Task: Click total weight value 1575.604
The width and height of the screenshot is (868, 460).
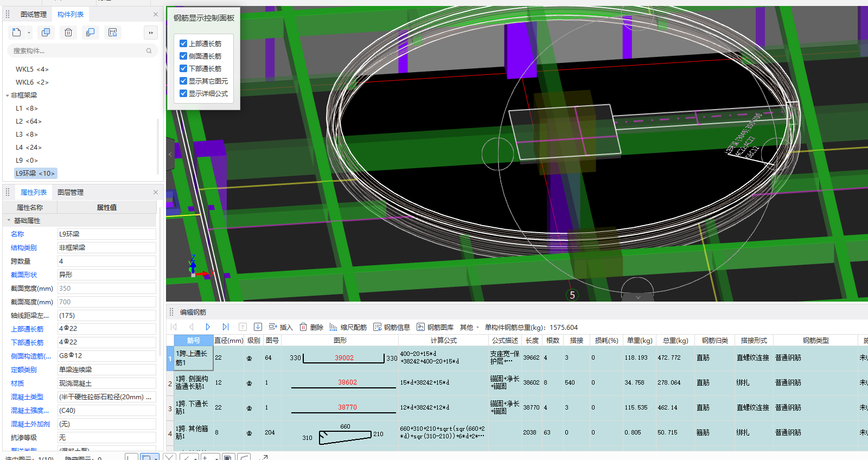Action: tap(564, 327)
